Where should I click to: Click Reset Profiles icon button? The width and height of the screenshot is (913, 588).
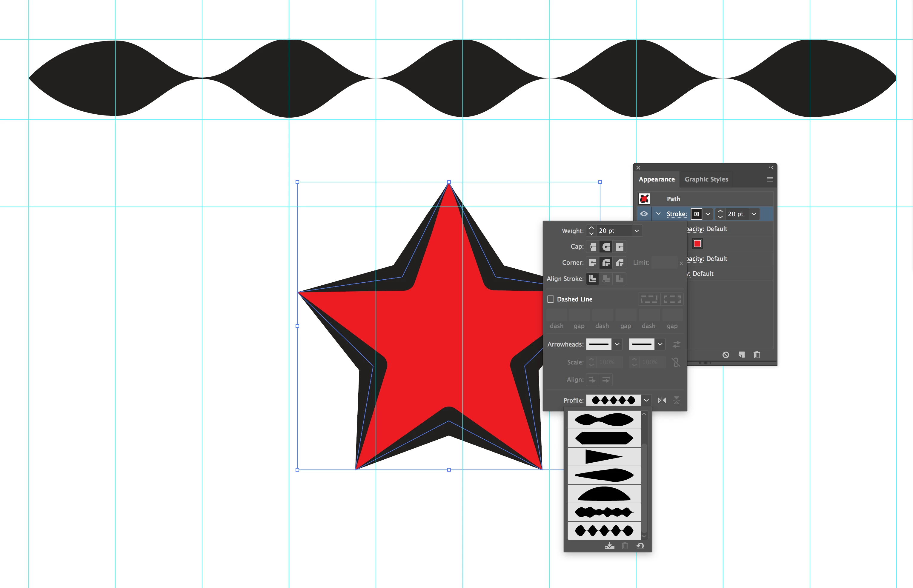pos(640,546)
